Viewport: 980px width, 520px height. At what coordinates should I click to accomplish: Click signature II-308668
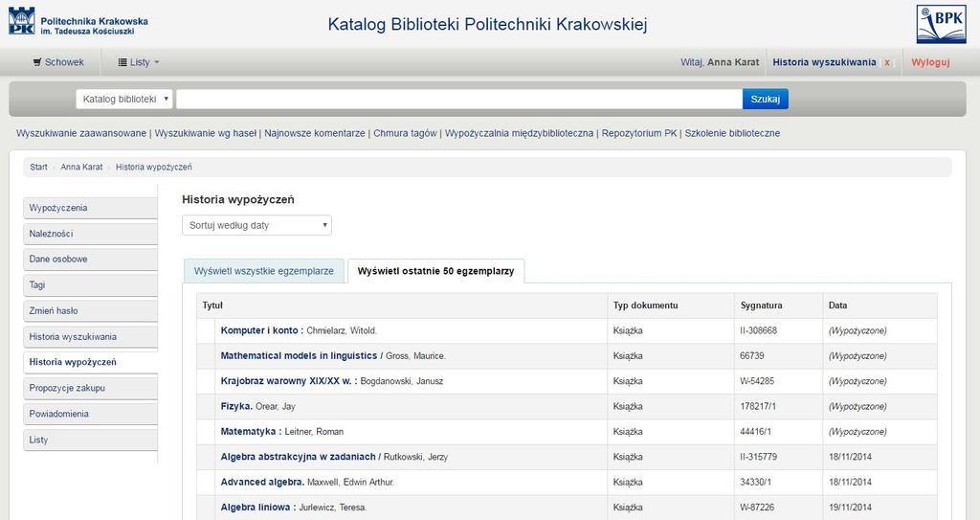click(x=758, y=330)
